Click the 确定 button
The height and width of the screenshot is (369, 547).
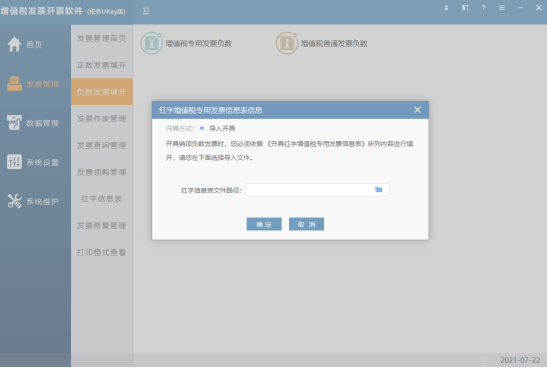click(x=264, y=224)
